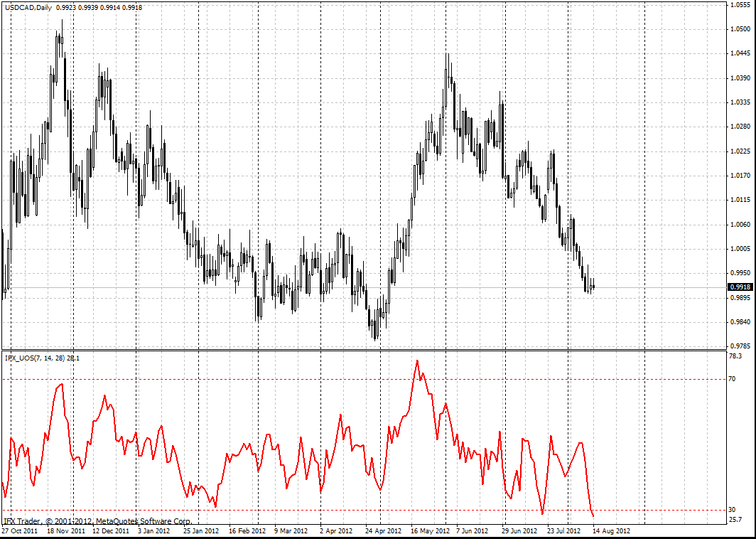Click the 70 overbought level label
The width and height of the screenshot is (756, 539).
click(732, 379)
